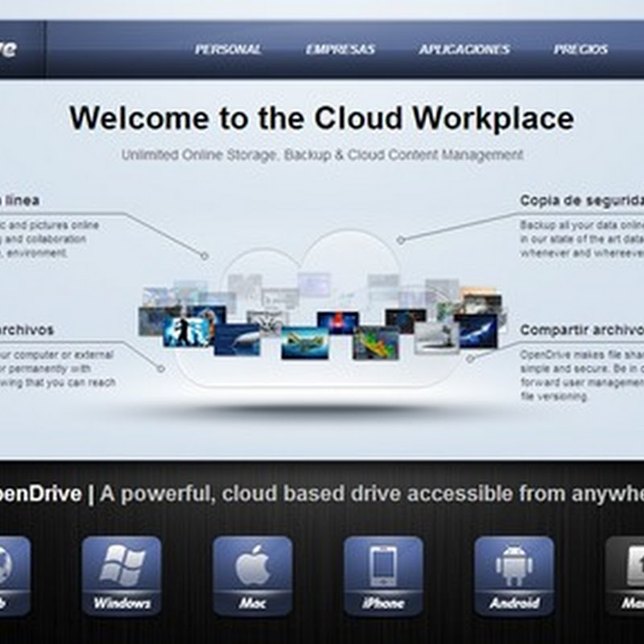Select the iPhone app icon

pyautogui.click(x=383, y=575)
